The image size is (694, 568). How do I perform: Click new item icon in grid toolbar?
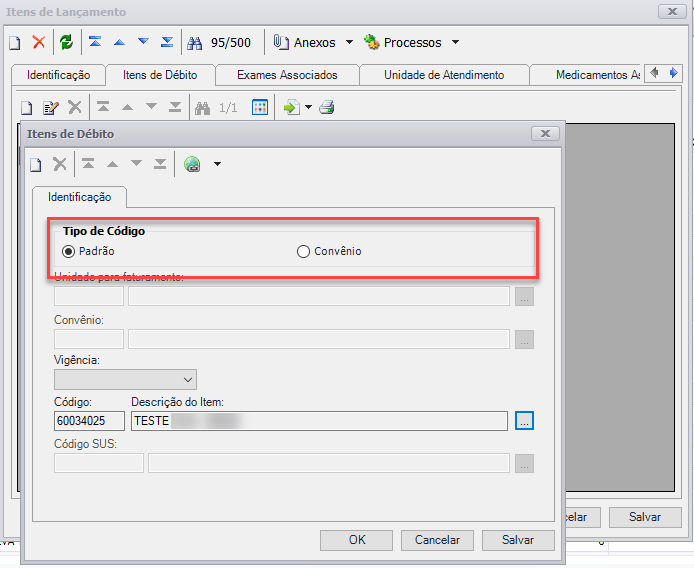point(27,108)
